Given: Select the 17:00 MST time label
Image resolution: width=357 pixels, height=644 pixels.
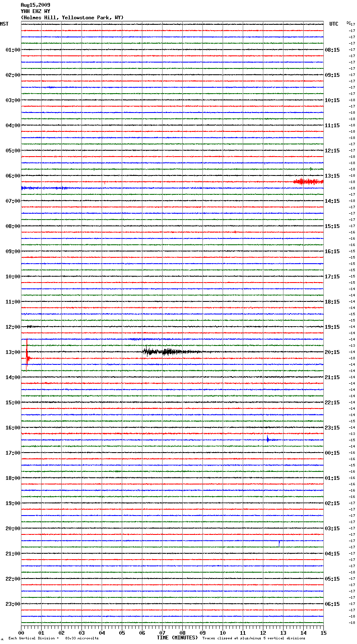Looking at the screenshot, I should [x=13, y=453].
